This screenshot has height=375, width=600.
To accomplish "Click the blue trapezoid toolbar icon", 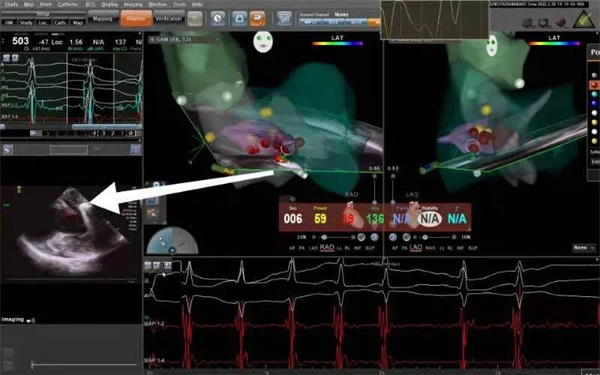I will pos(239,18).
